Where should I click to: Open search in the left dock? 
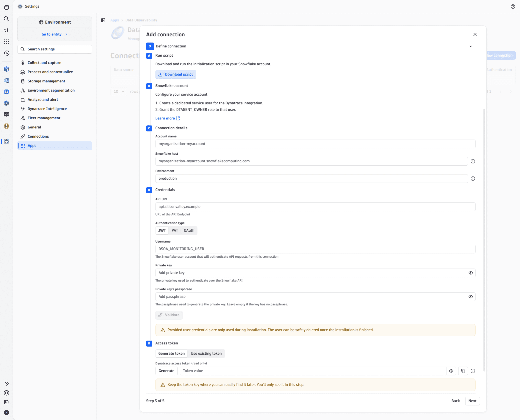pyautogui.click(x=6, y=19)
